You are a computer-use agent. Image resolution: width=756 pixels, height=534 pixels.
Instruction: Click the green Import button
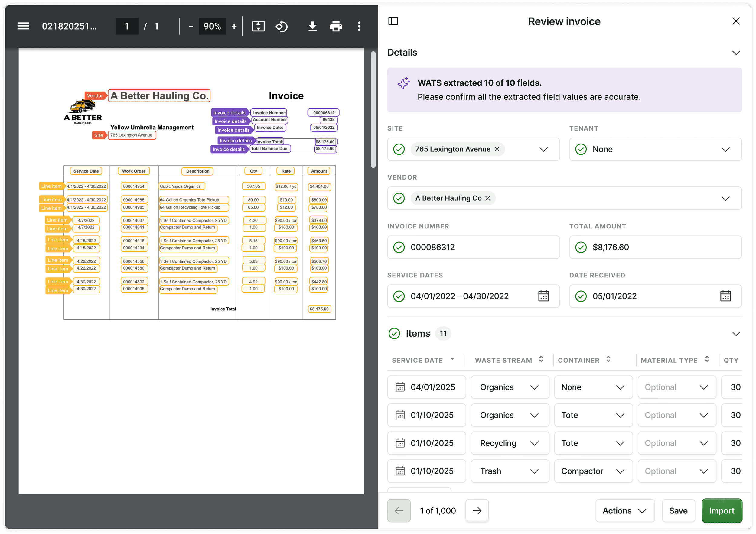pyautogui.click(x=722, y=510)
